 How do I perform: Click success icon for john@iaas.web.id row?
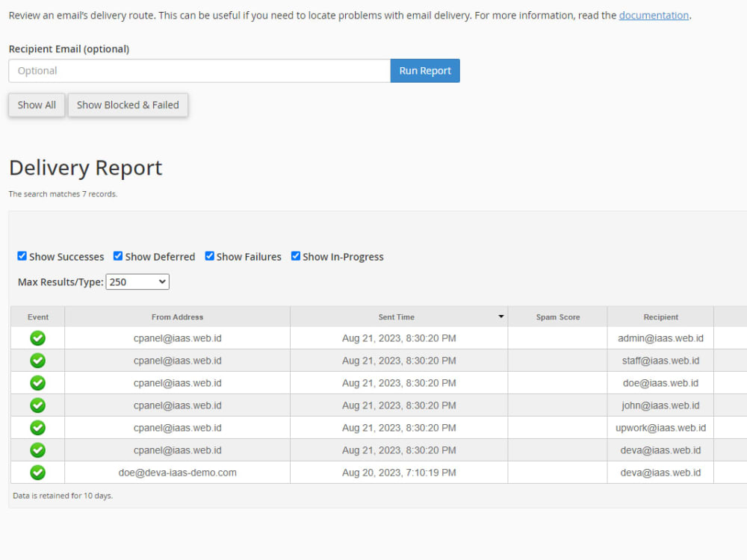(37, 405)
